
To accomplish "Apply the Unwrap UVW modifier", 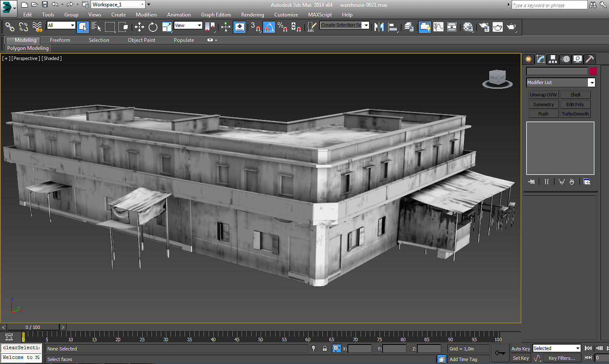I will click(543, 94).
